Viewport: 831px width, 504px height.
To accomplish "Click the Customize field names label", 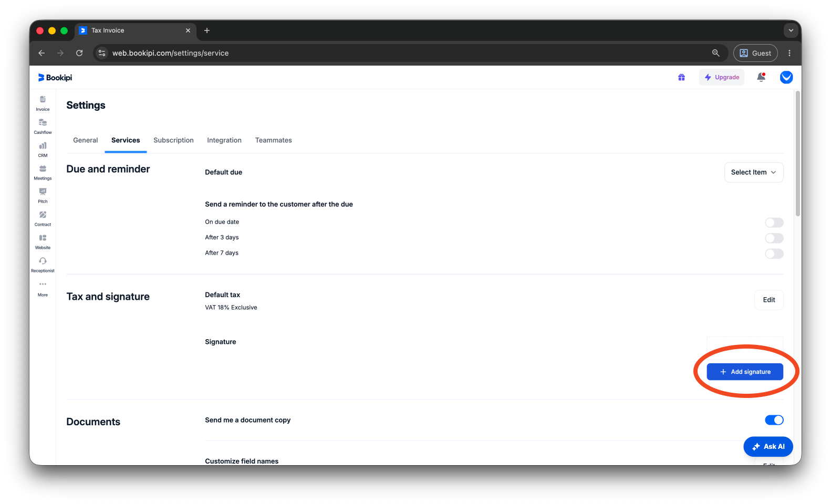I will click(242, 461).
